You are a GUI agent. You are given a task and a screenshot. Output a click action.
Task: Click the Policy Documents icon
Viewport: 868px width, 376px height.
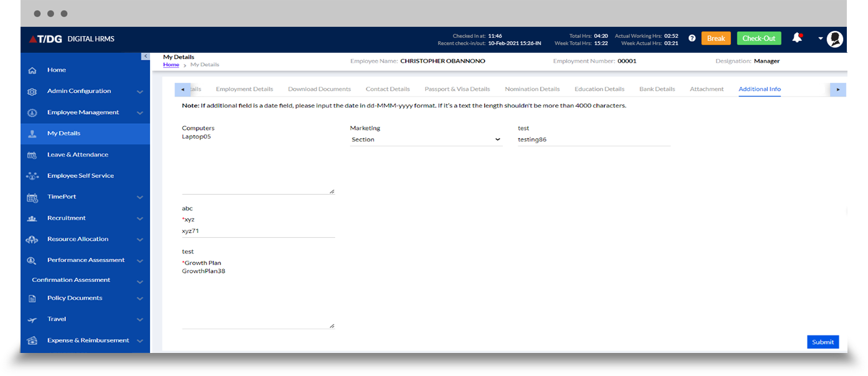pos(32,299)
